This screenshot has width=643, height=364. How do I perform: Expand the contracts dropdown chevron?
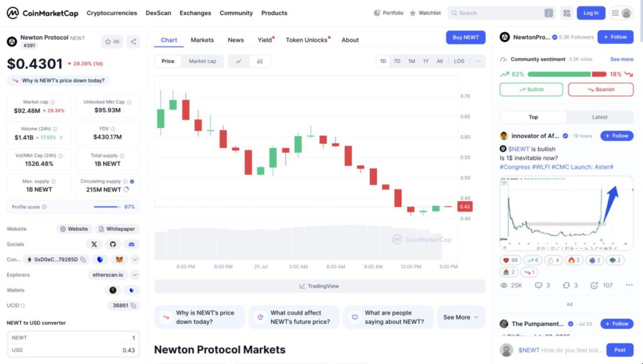[x=135, y=259]
